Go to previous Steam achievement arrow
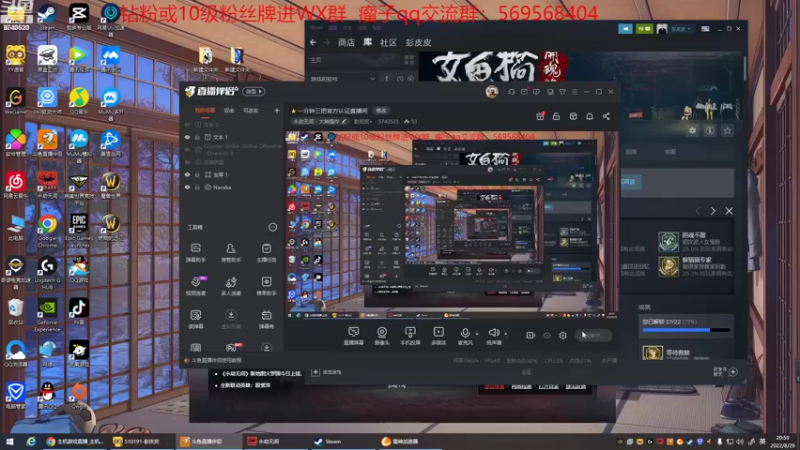Image resolution: width=800 pixels, height=450 pixels. pos(697,211)
